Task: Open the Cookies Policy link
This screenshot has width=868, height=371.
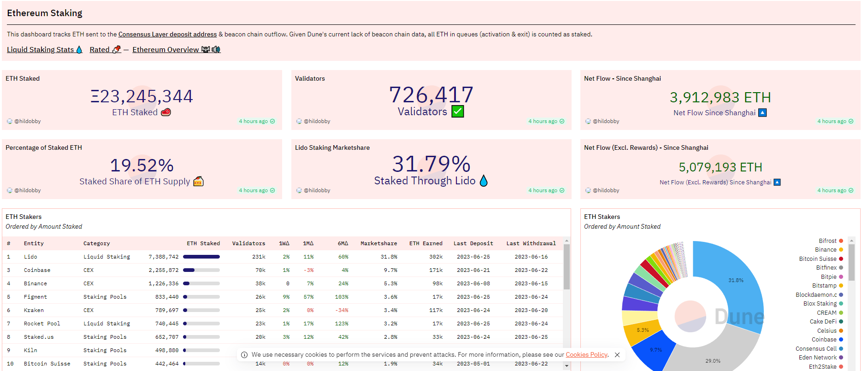Action: tap(586, 355)
